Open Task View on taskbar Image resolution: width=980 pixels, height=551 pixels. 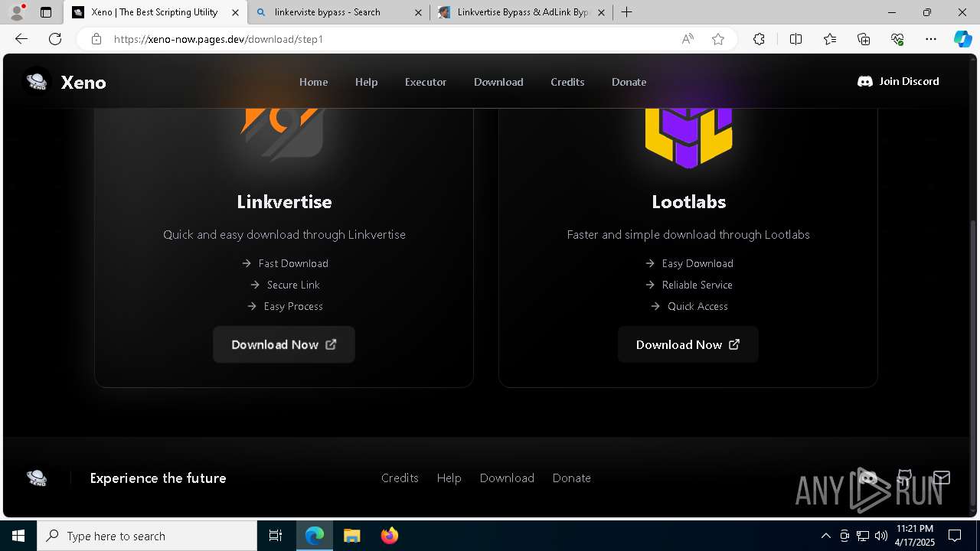click(x=276, y=536)
